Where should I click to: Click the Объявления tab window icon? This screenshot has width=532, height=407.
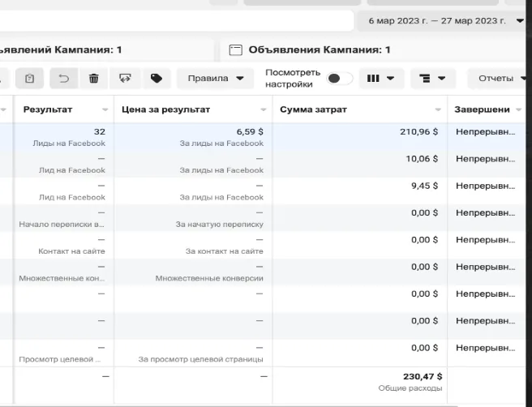(x=236, y=49)
